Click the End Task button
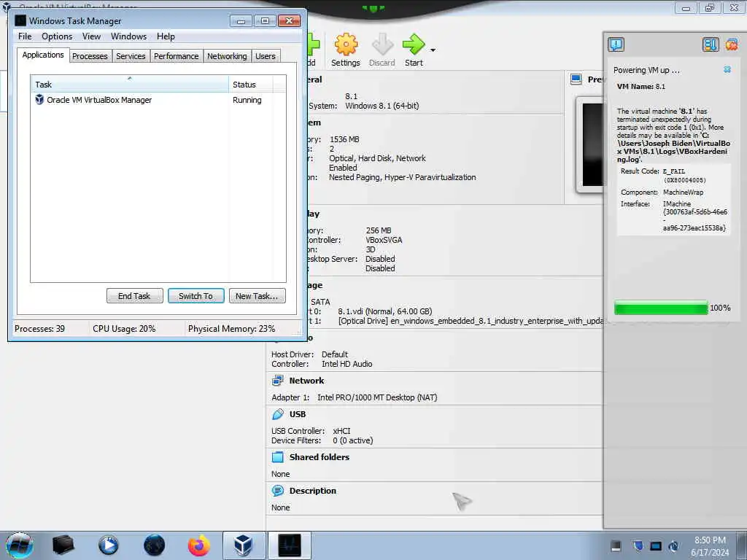 [x=134, y=296]
